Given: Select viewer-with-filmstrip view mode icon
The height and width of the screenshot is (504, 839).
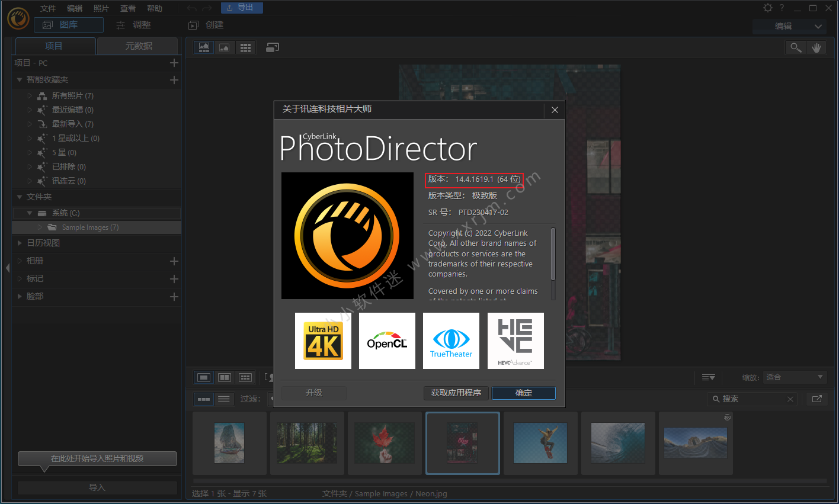Looking at the screenshot, I should tap(204, 47).
